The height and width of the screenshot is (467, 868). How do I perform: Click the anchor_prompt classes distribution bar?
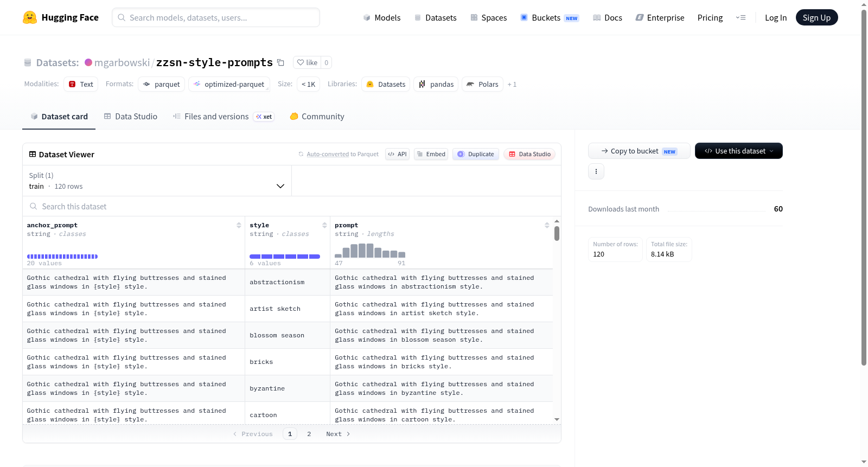[62, 257]
